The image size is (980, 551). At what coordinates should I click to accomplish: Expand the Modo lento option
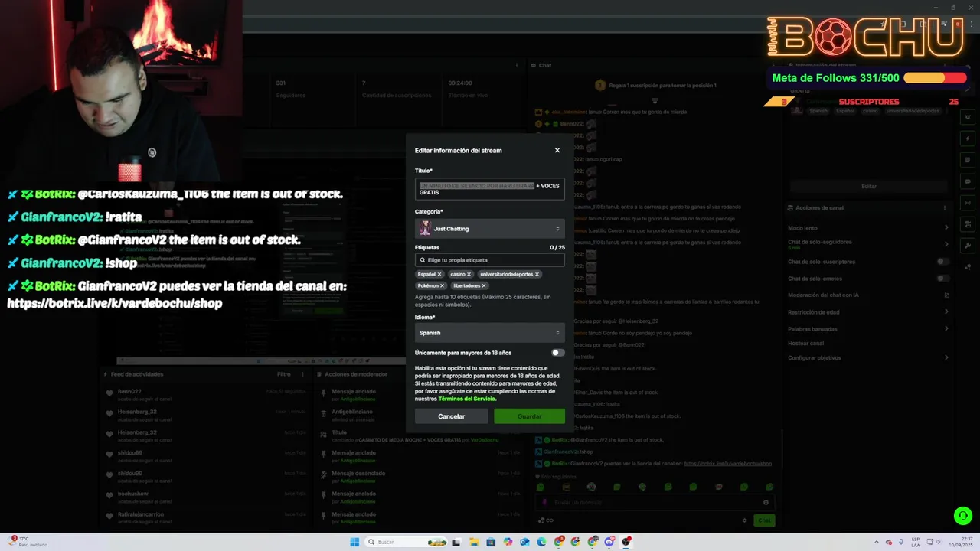pos(868,227)
